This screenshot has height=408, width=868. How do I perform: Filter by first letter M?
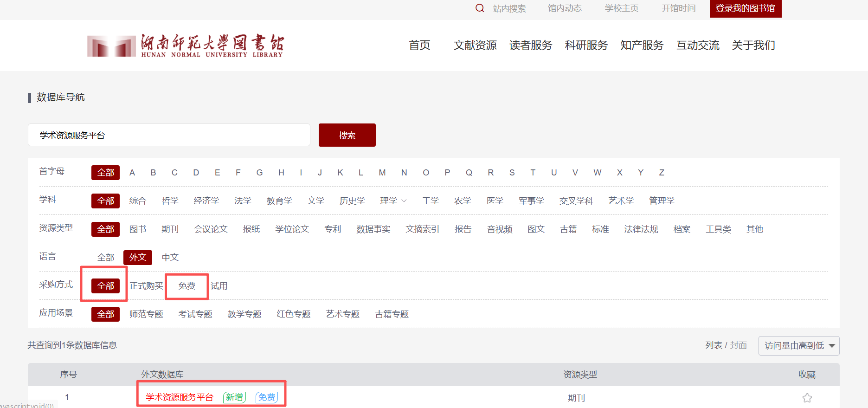tap(382, 173)
